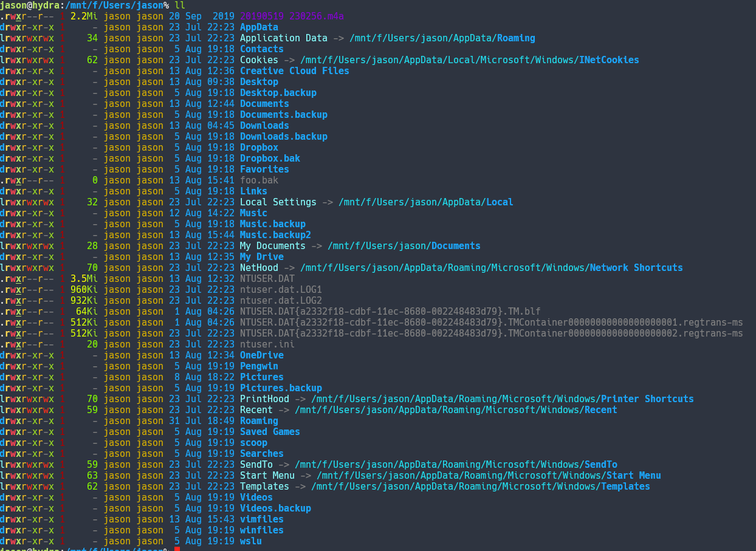Select the AppData directory entry

[x=259, y=27]
